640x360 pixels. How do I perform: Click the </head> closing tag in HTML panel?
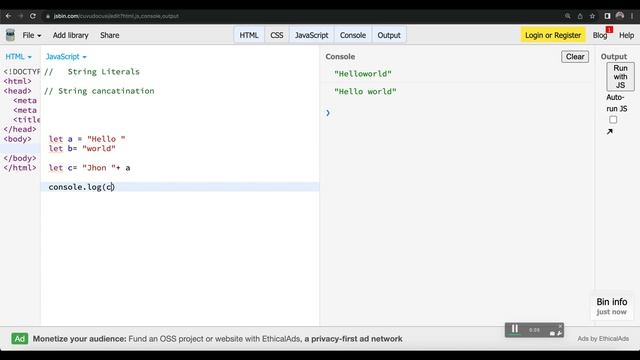[x=20, y=129]
